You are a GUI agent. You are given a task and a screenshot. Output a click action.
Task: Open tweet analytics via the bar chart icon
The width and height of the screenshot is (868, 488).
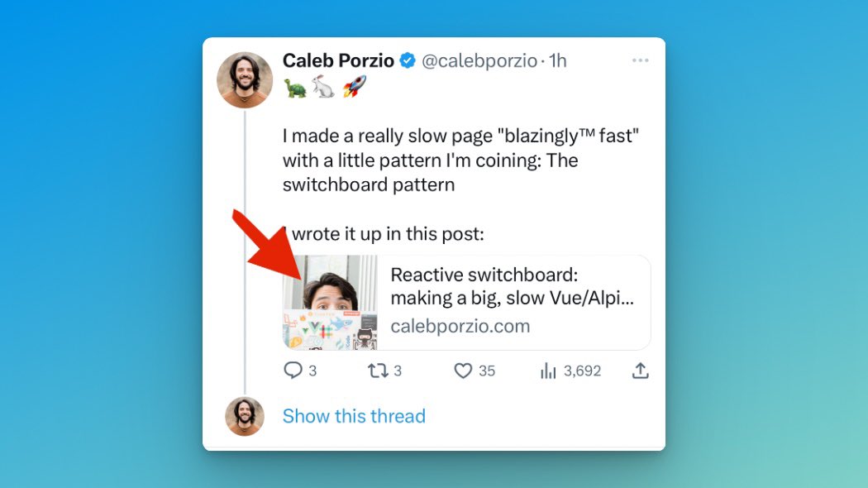(548, 371)
